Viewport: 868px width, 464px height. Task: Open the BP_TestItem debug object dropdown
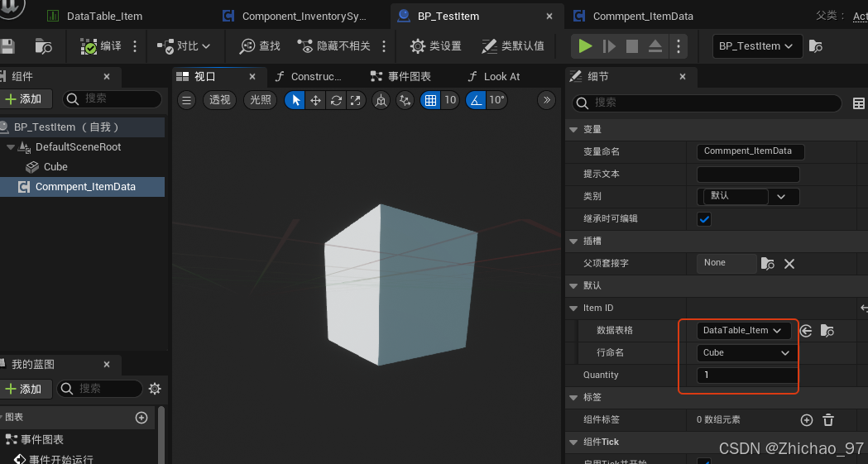[755, 45]
